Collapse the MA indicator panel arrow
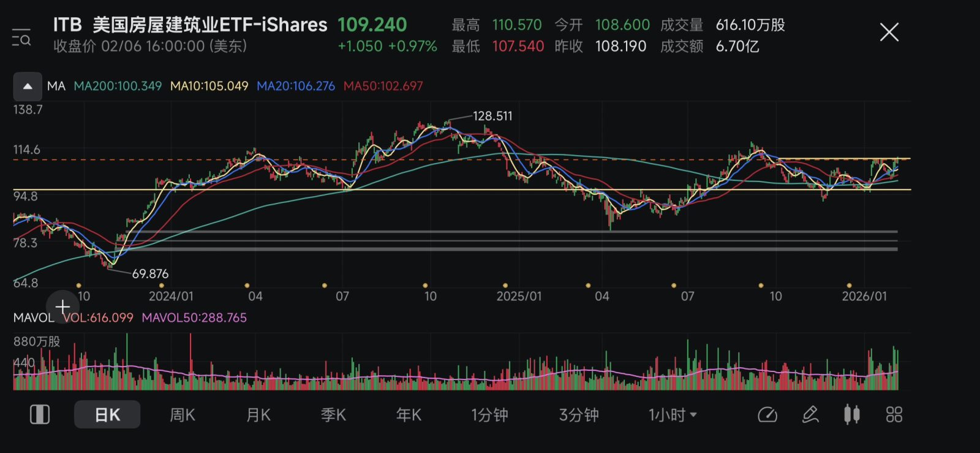980x453 pixels. click(28, 86)
